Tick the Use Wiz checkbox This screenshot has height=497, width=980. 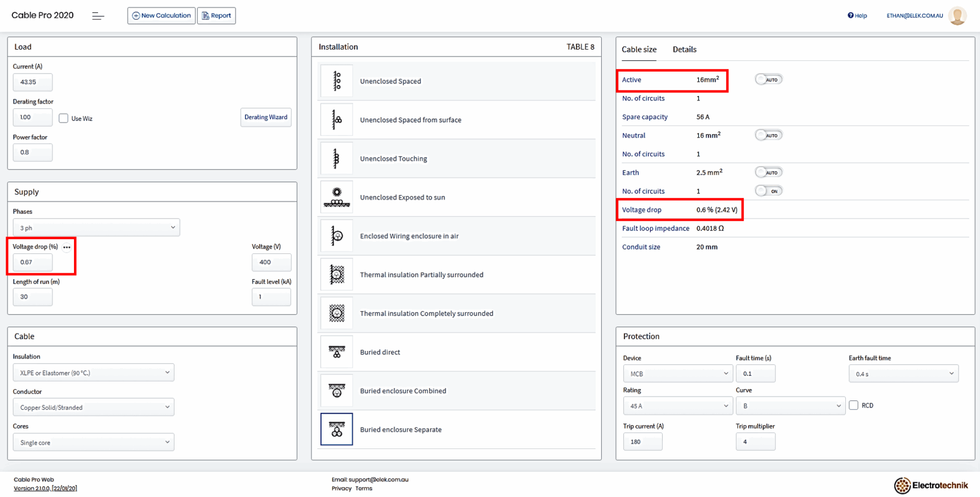[63, 118]
